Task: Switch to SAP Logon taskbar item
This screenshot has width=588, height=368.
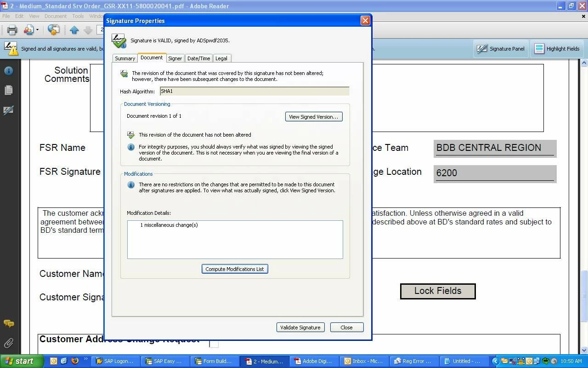Action: pyautogui.click(x=115, y=361)
